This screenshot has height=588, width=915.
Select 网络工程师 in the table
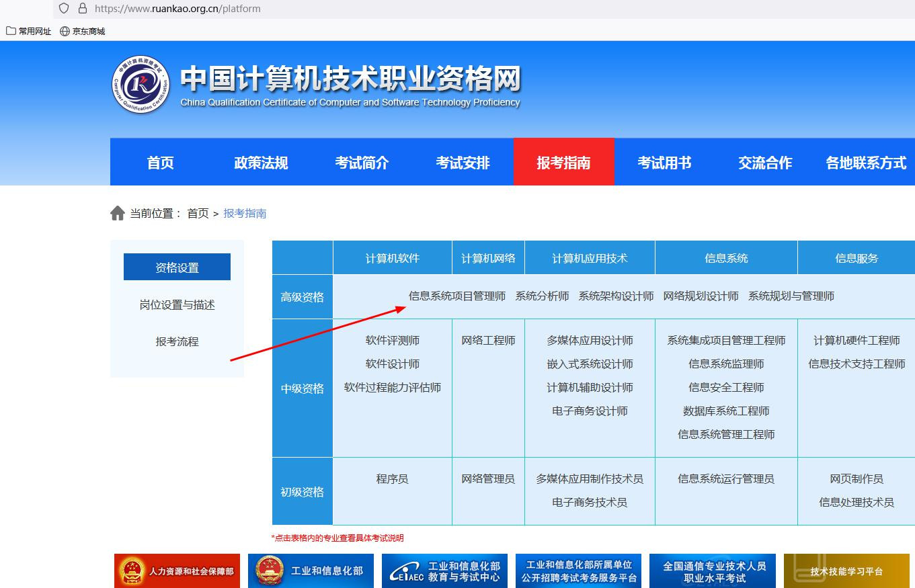488,341
